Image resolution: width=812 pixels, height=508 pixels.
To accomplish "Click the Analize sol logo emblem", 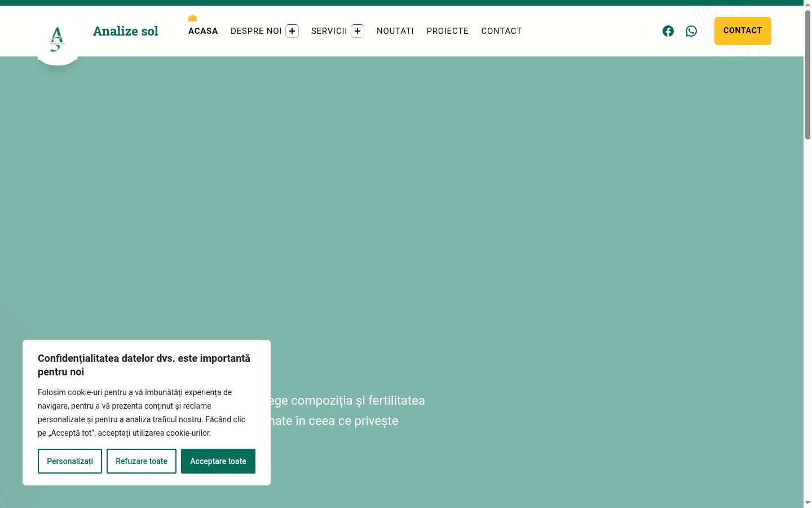I will [x=57, y=40].
